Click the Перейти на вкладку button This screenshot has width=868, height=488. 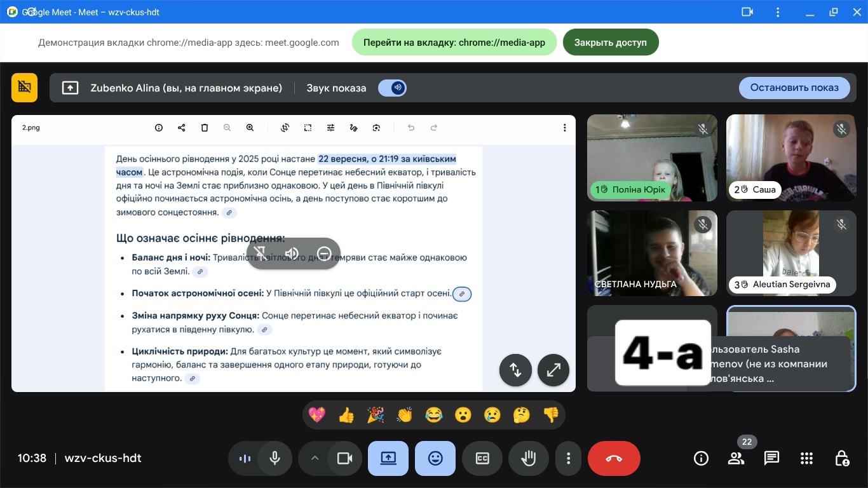454,43
